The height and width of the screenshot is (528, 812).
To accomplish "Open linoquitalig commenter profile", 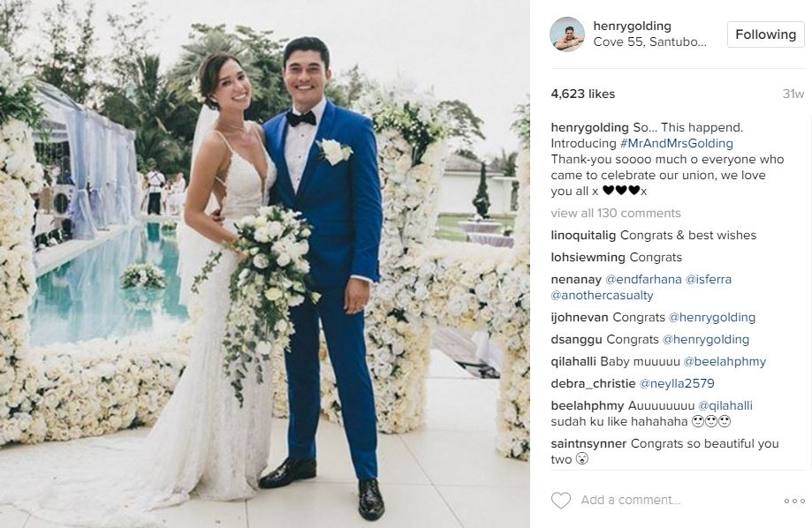I will coord(583,236).
